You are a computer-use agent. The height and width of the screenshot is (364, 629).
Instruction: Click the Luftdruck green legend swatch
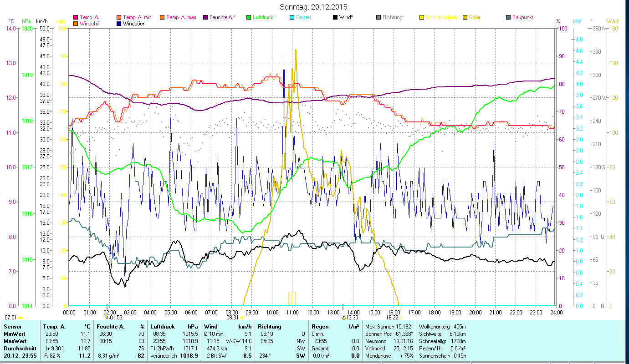coord(249,18)
